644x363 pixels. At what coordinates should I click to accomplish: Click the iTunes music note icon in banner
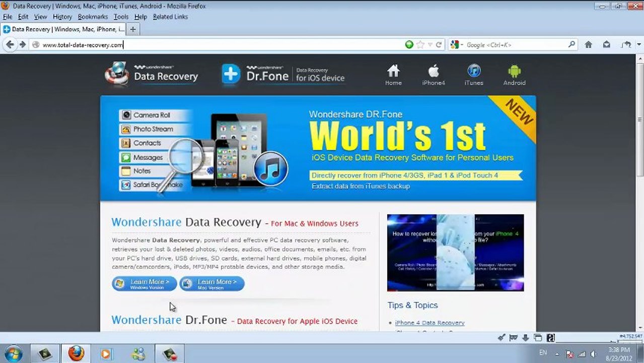tap(270, 168)
